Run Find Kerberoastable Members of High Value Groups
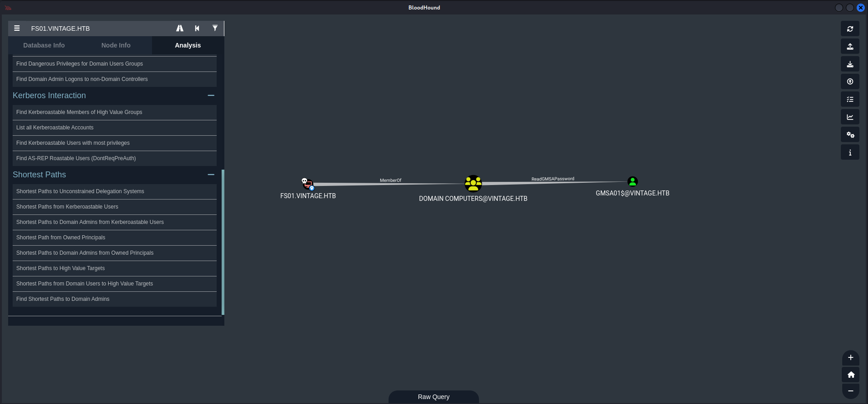 pyautogui.click(x=114, y=112)
